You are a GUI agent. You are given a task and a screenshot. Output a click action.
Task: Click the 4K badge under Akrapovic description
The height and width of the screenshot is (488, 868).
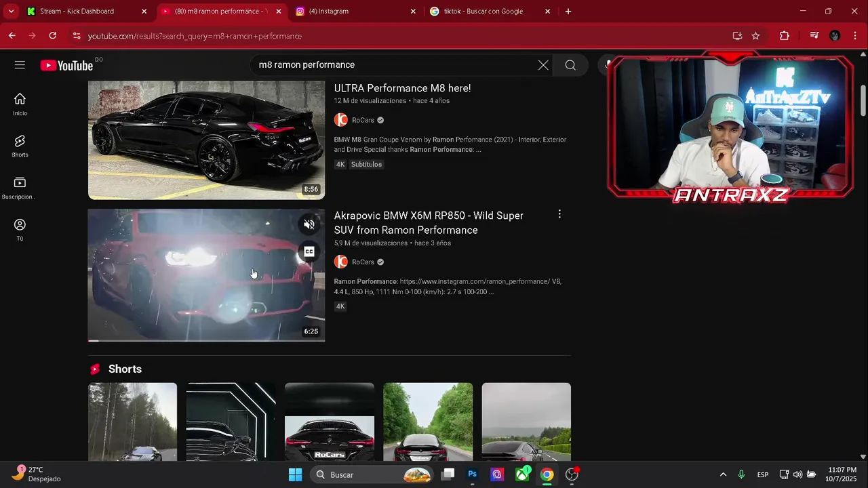tap(340, 306)
